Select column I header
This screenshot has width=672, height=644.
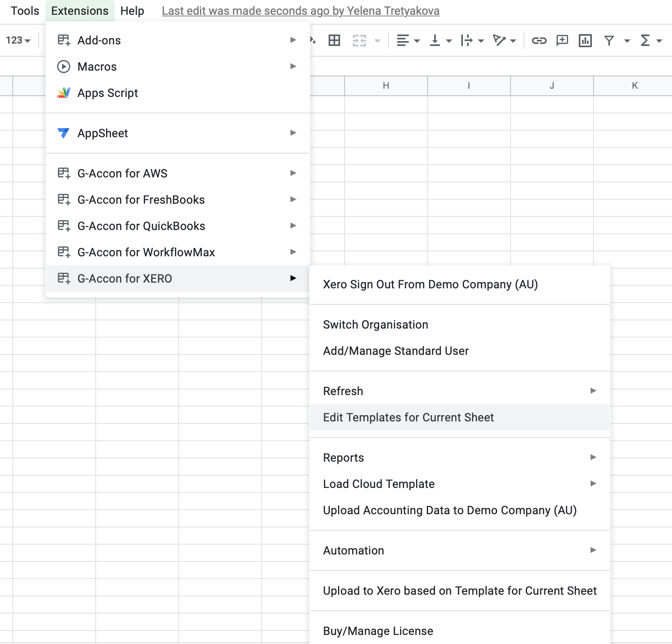pyautogui.click(x=469, y=86)
